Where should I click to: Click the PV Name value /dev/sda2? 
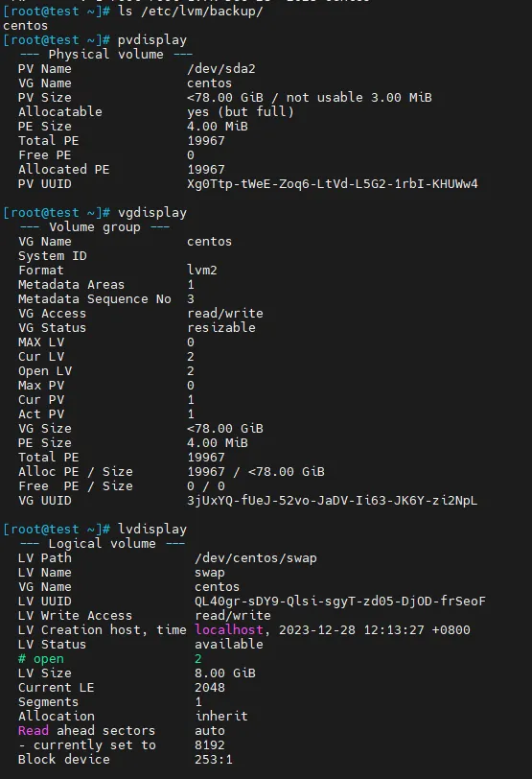click(221, 68)
